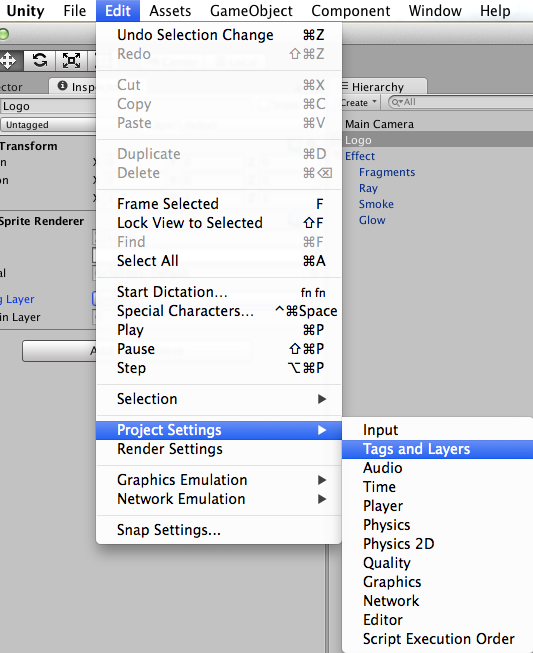The width and height of the screenshot is (533, 653).
Task: Select the Move tool icon in toolbar
Action: pyautogui.click(x=7, y=61)
